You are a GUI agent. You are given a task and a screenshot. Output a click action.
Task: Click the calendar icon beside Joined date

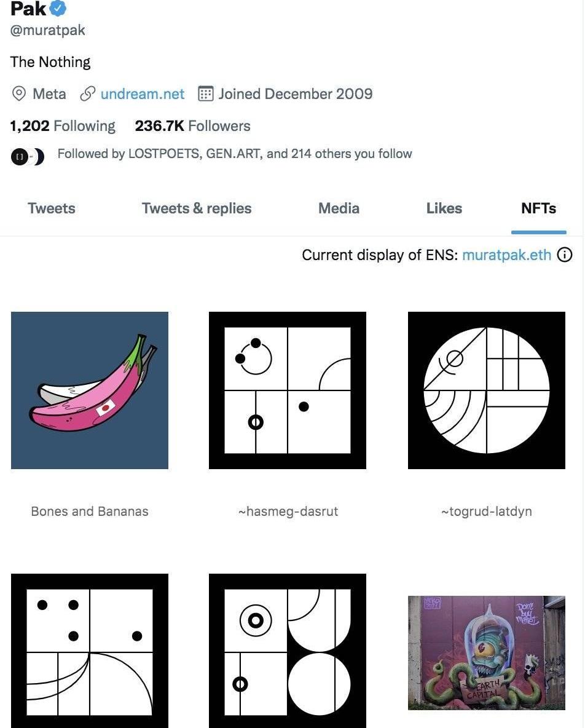tap(205, 94)
